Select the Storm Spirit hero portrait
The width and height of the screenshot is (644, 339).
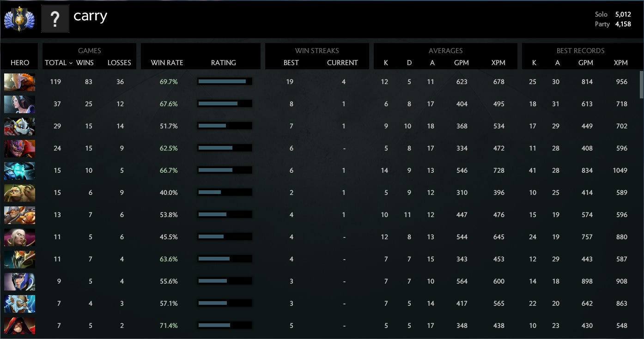pyautogui.click(x=19, y=170)
